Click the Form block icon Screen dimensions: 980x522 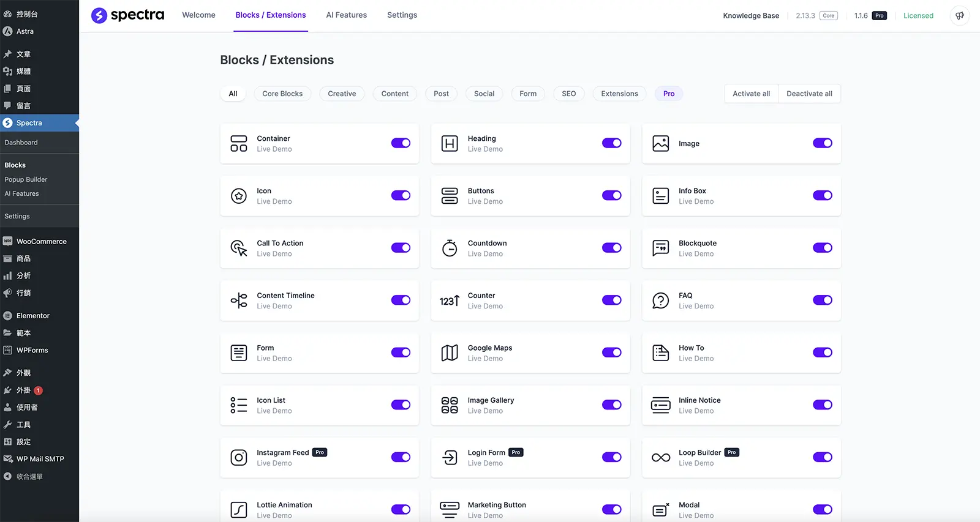(x=239, y=353)
